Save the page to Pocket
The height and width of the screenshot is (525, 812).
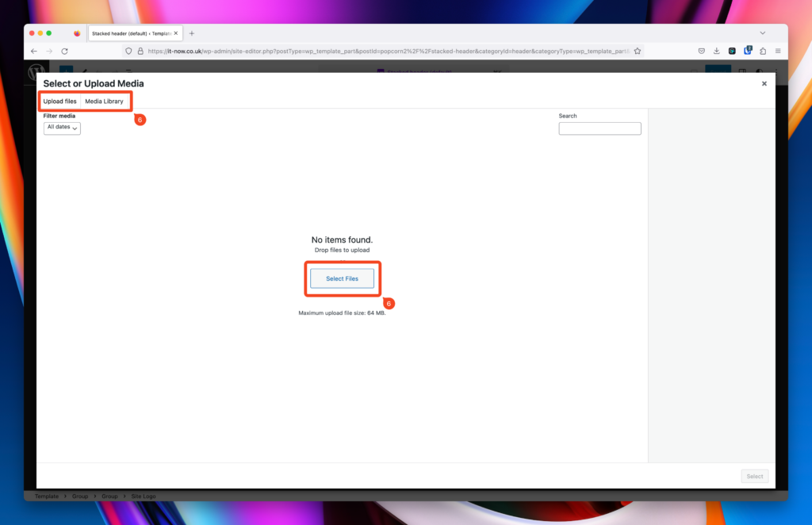pos(701,52)
